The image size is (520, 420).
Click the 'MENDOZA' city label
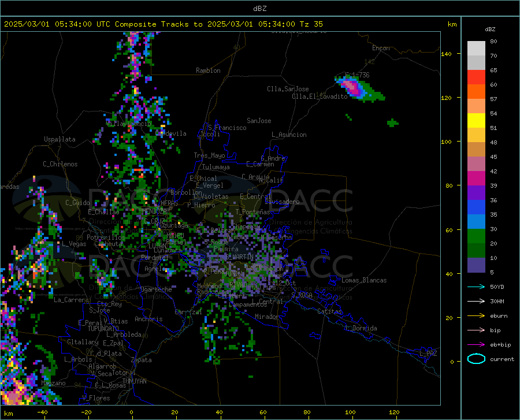click(154, 211)
